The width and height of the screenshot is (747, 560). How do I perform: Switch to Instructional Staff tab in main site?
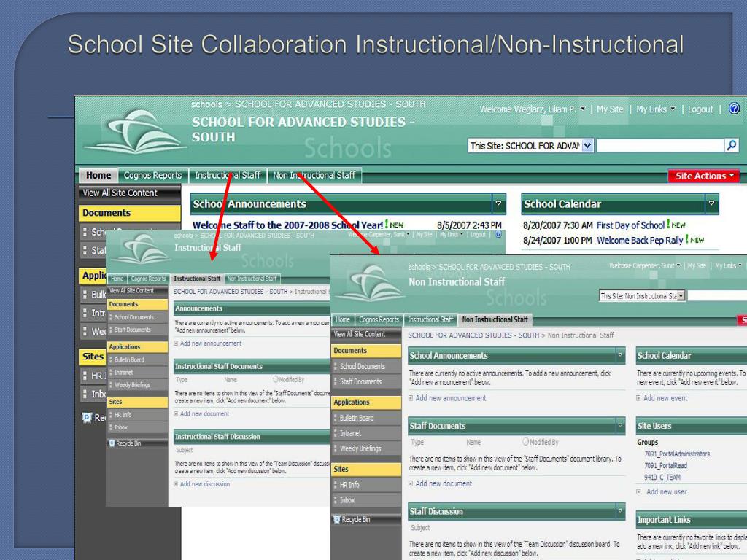(228, 175)
